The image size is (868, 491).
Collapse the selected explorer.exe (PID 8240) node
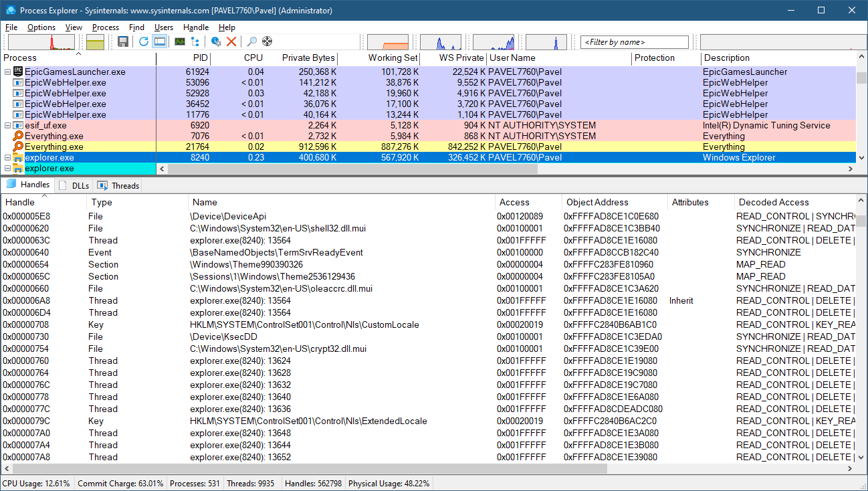(x=7, y=157)
